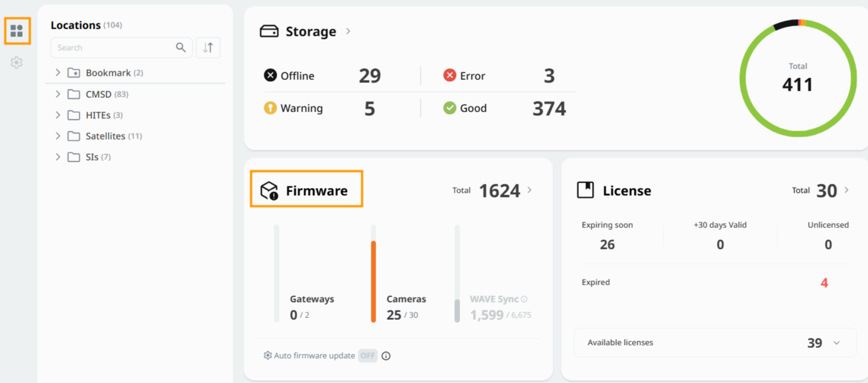This screenshot has height=383, width=868.
Task: Click the Warning count 5
Action: click(x=370, y=109)
